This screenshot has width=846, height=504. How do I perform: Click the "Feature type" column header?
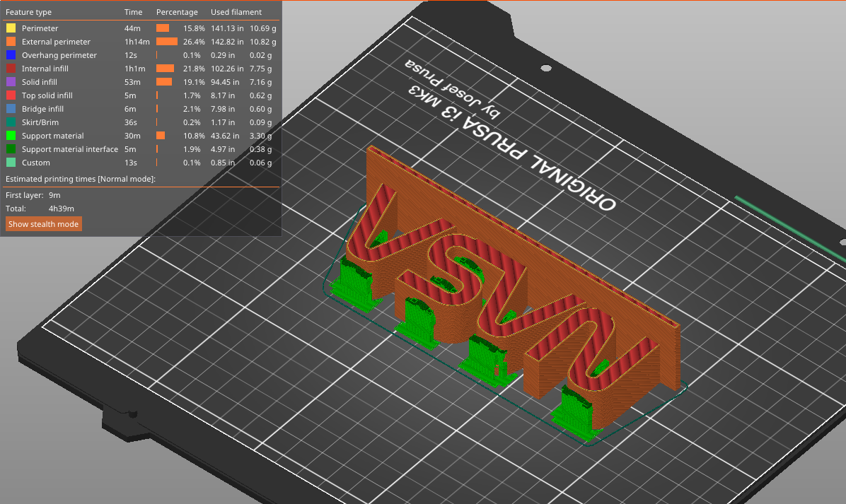28,12
